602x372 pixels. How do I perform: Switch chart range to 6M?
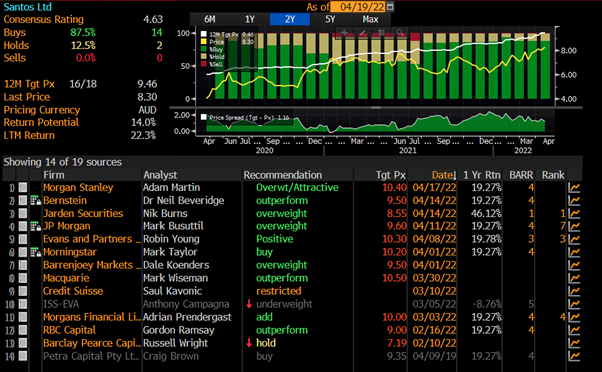click(x=210, y=19)
